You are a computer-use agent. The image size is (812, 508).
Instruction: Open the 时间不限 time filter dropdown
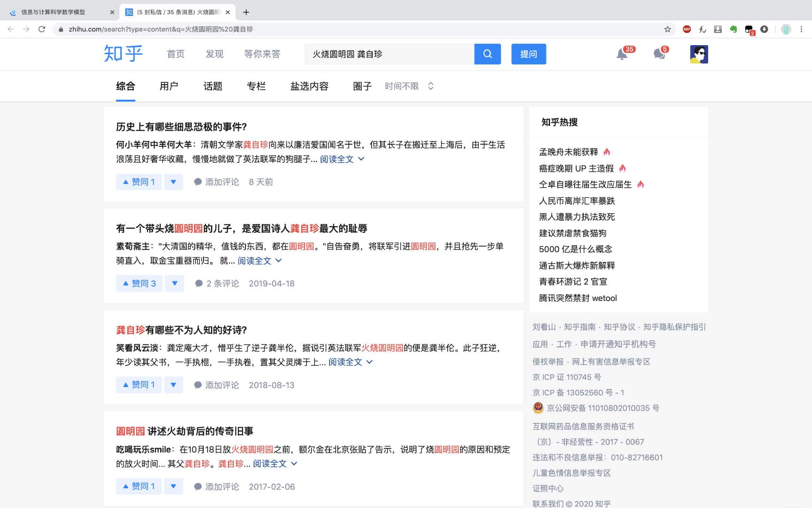pos(409,86)
